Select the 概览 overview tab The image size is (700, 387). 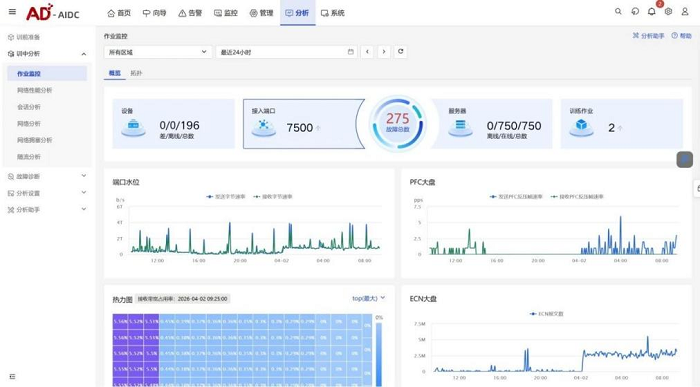click(115, 73)
